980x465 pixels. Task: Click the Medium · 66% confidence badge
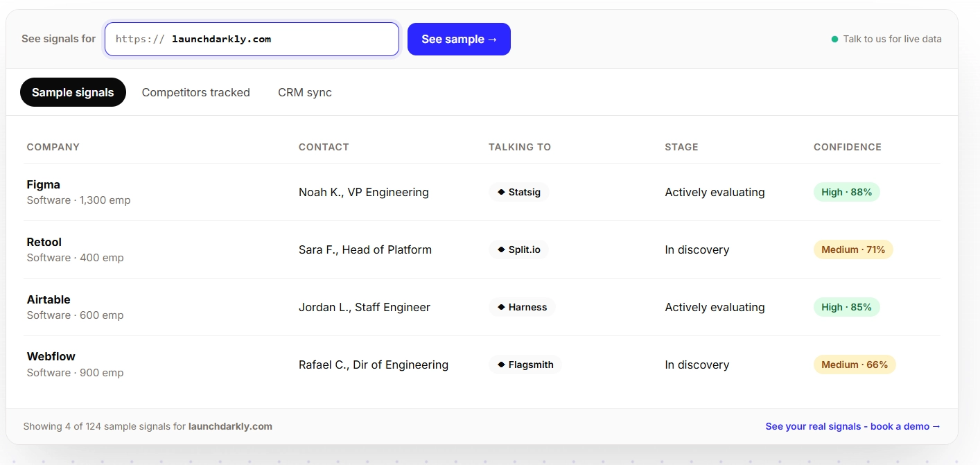click(855, 365)
